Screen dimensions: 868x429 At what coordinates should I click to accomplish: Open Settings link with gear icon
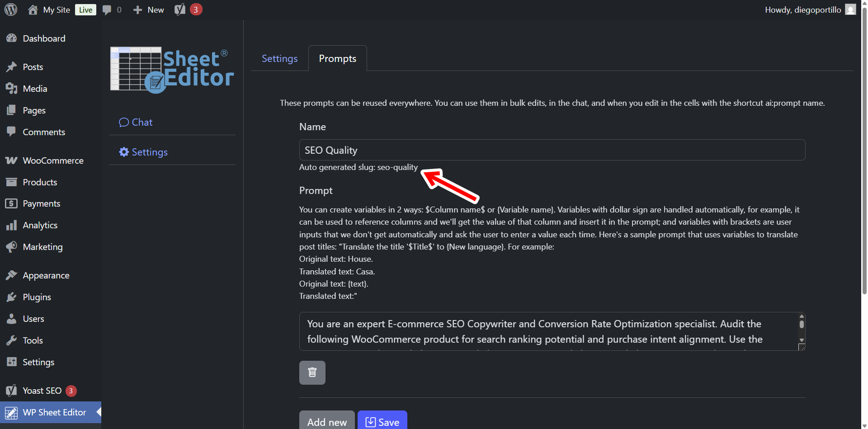tap(143, 152)
